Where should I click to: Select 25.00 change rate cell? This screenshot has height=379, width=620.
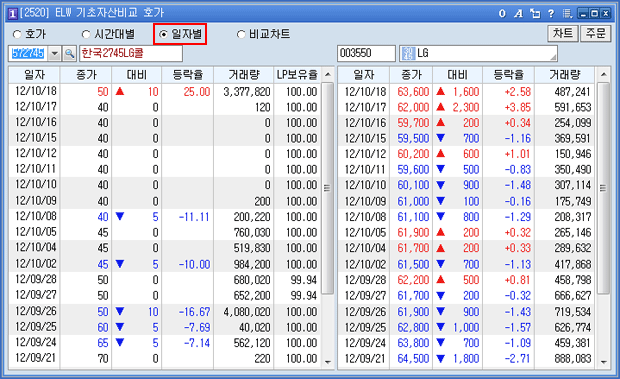(x=187, y=92)
